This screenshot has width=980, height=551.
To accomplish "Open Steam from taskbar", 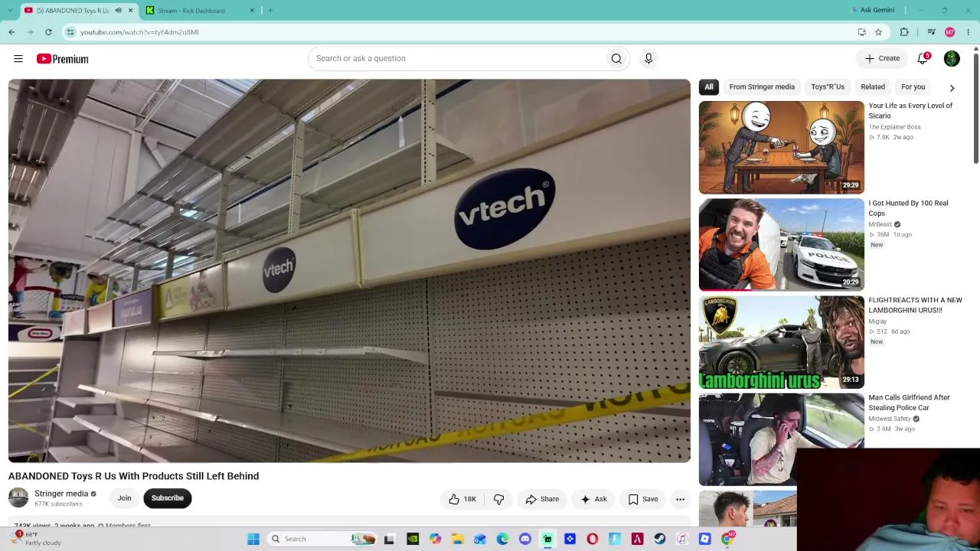I will (659, 539).
